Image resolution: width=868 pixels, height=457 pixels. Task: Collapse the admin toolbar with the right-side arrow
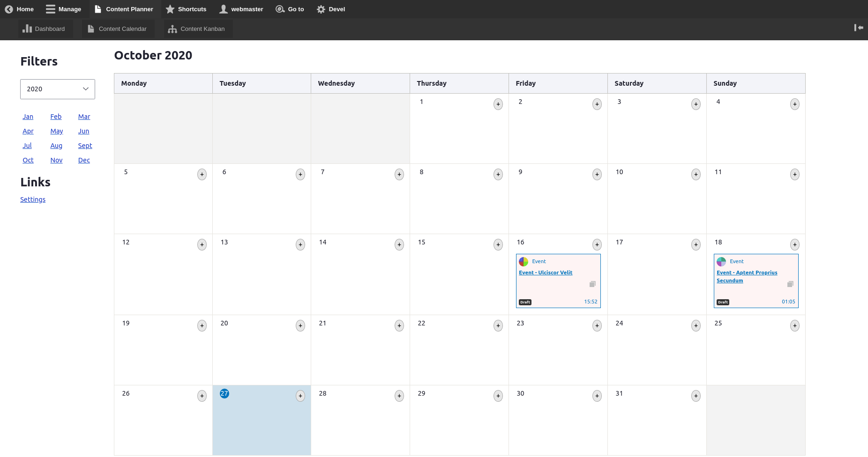tap(859, 28)
